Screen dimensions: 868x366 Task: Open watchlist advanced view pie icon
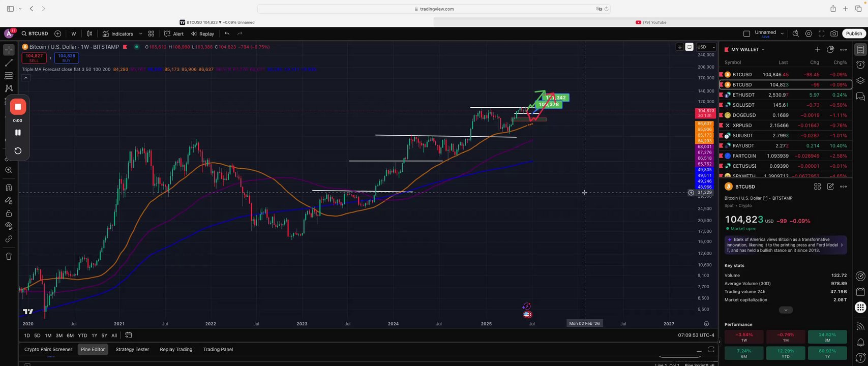click(x=830, y=49)
